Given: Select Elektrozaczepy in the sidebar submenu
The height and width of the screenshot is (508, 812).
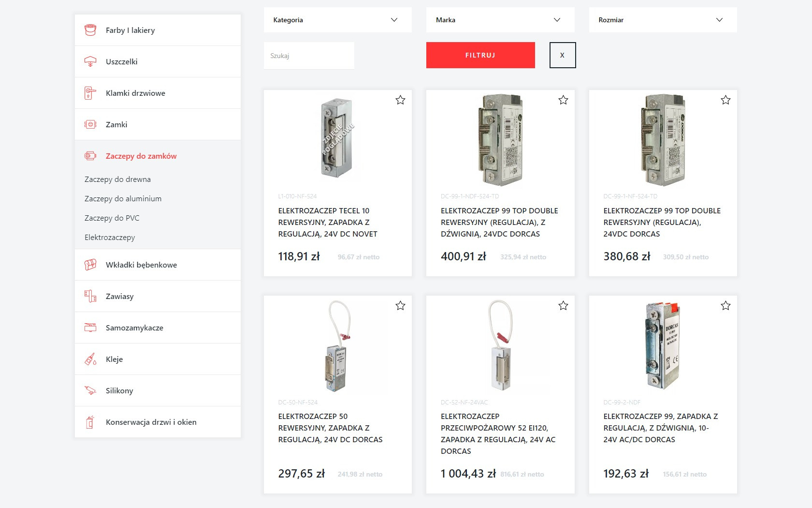Looking at the screenshot, I should [x=110, y=237].
